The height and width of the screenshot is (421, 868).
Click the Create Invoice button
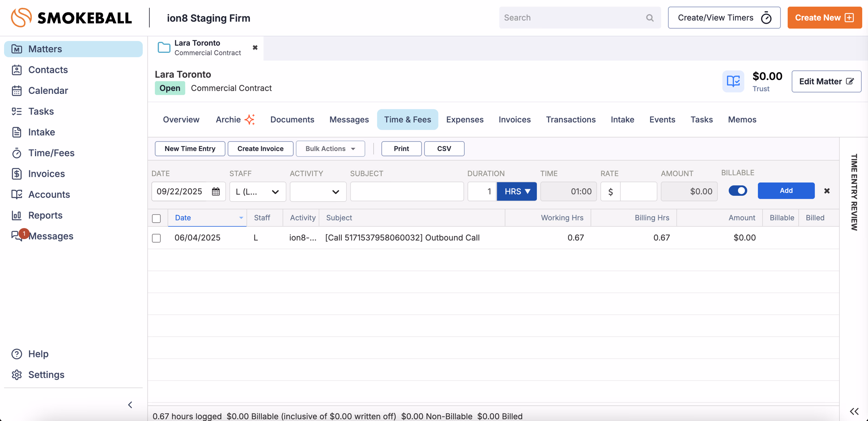click(x=260, y=149)
